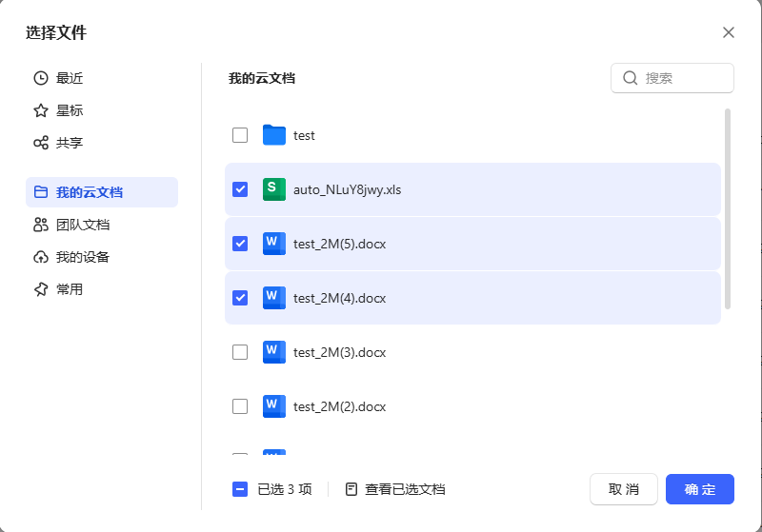This screenshot has width=762, height=532.
Task: Uncheck the test_2M(5).docx checkbox
Action: pyautogui.click(x=240, y=244)
